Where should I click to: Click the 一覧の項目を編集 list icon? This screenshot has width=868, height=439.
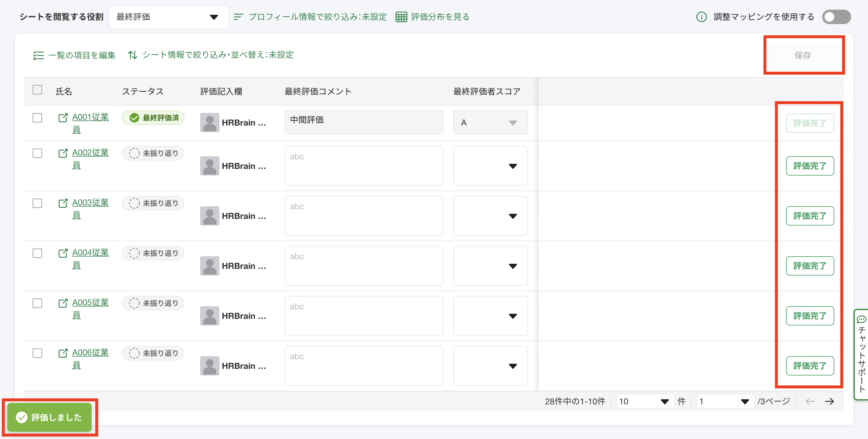[x=38, y=55]
